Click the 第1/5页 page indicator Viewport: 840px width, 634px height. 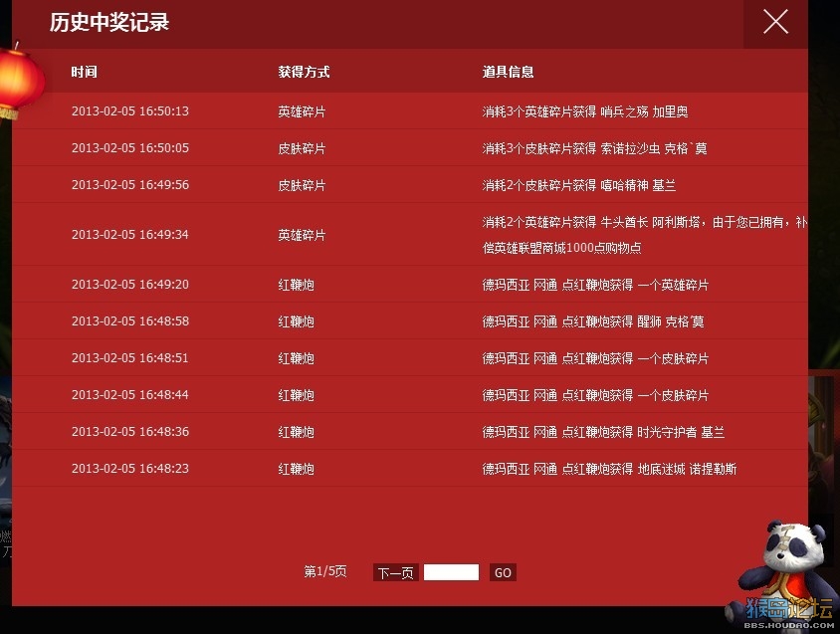point(325,572)
